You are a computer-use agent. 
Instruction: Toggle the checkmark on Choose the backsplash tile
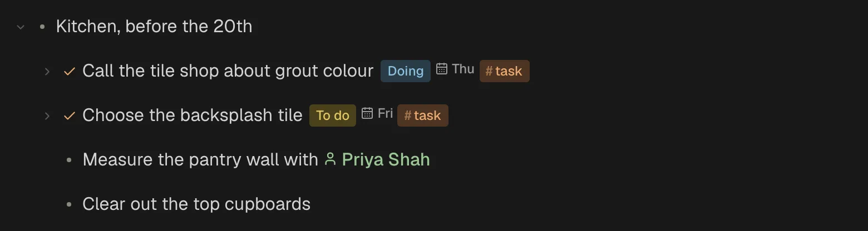pyautogui.click(x=69, y=115)
